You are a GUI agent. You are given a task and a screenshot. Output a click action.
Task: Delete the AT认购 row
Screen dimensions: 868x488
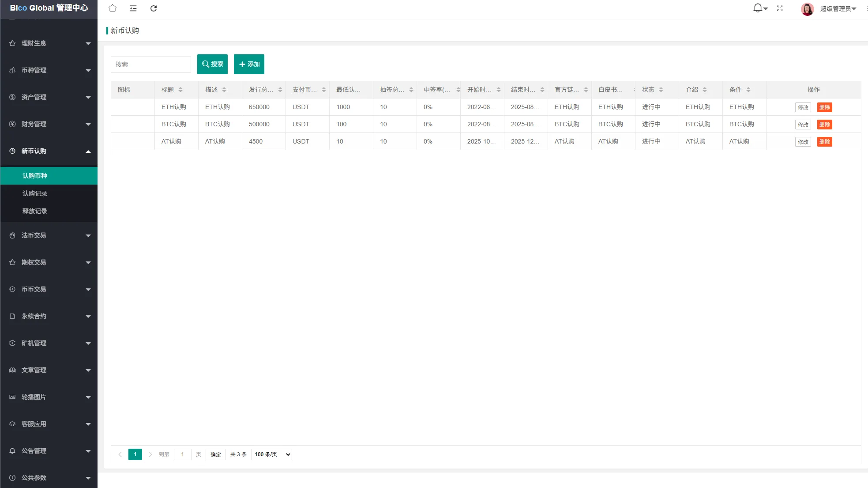[x=824, y=142]
